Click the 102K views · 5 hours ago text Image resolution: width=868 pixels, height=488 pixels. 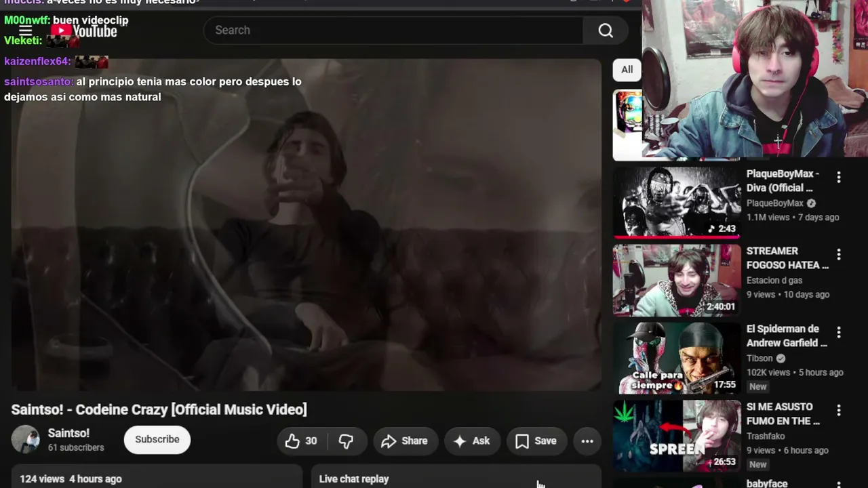(795, 373)
